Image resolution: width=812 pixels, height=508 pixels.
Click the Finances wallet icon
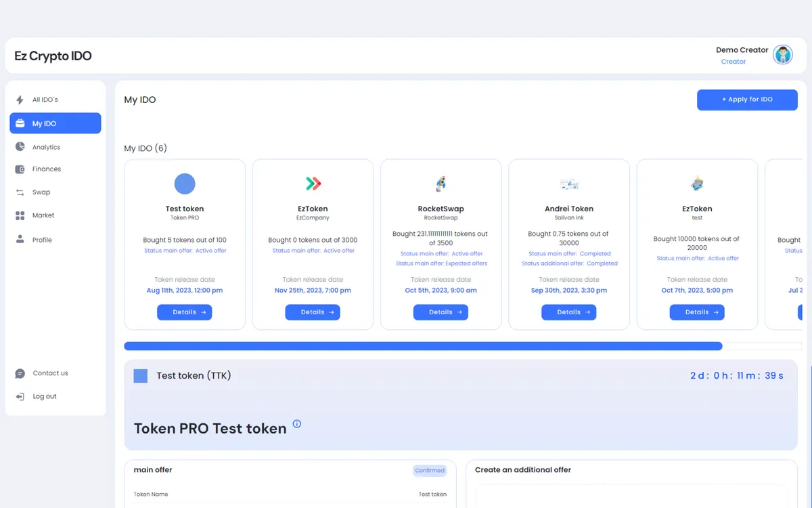point(20,169)
